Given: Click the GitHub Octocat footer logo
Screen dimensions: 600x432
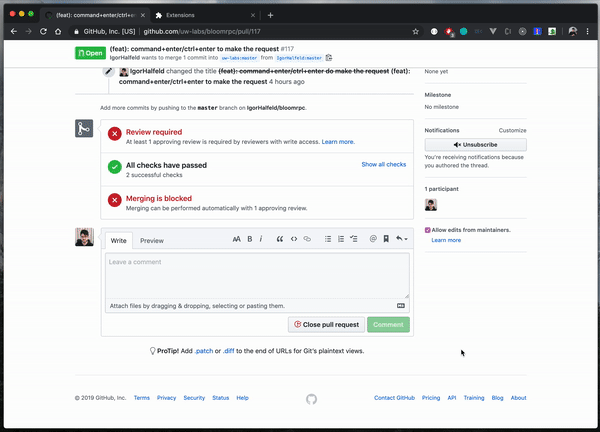Looking at the screenshot, I should tap(311, 399).
